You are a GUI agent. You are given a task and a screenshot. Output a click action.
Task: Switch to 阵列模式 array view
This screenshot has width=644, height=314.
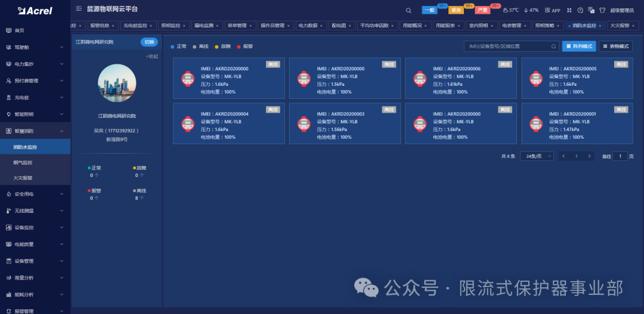(x=578, y=46)
